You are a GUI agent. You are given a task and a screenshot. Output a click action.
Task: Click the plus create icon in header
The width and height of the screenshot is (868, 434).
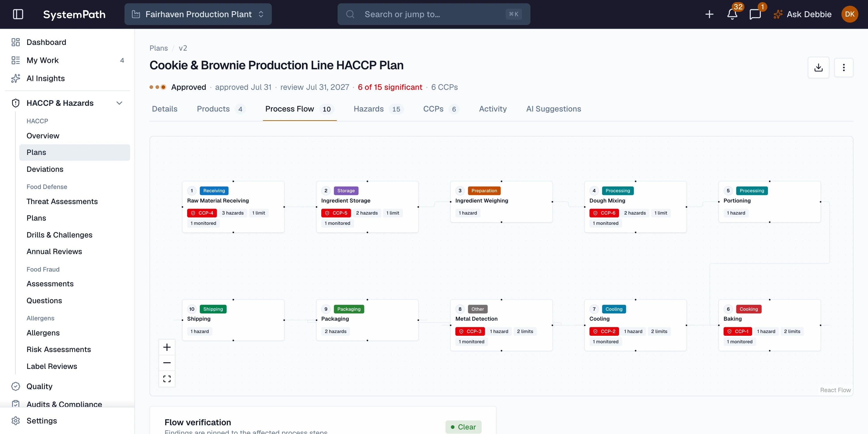[x=709, y=14]
